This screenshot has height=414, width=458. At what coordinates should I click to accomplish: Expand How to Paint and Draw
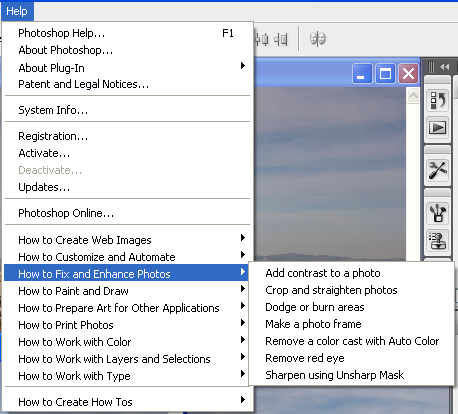127,291
